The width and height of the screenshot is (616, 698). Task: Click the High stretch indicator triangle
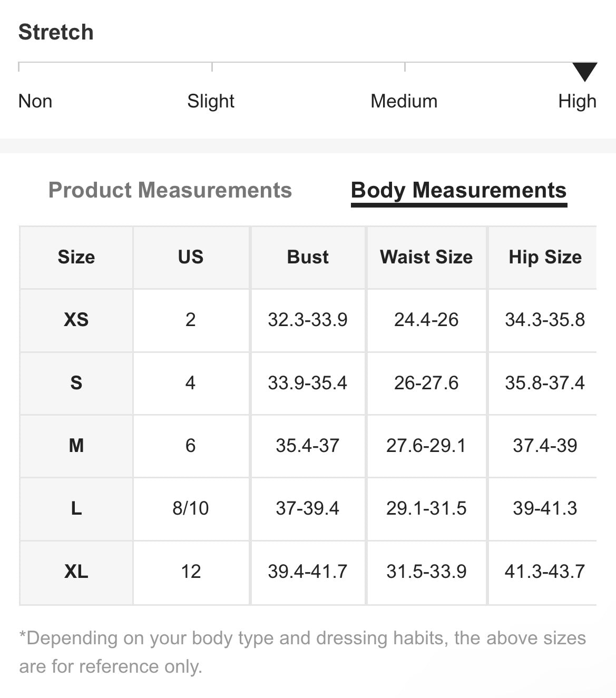pos(584,72)
